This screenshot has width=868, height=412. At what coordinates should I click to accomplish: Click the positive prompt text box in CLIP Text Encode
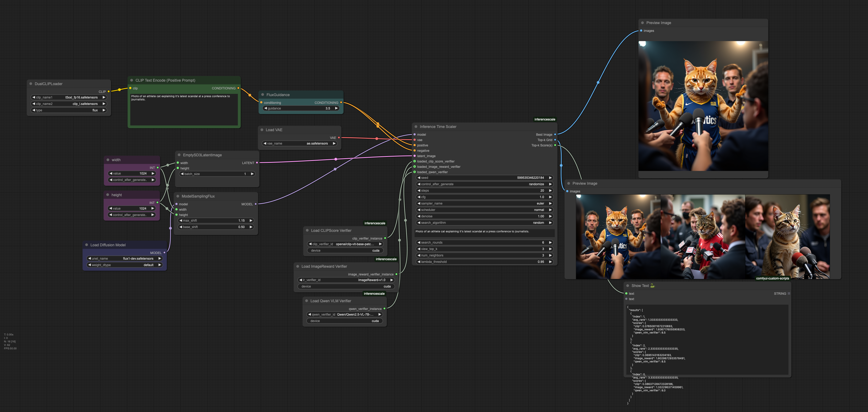pyautogui.click(x=184, y=109)
